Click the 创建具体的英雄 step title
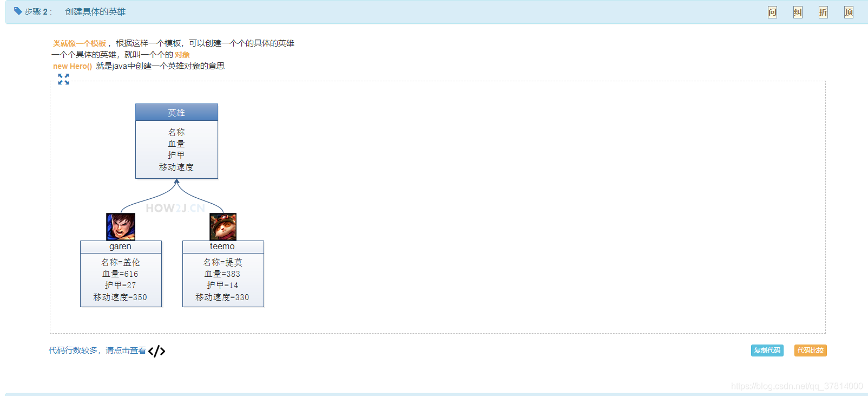 coord(95,11)
